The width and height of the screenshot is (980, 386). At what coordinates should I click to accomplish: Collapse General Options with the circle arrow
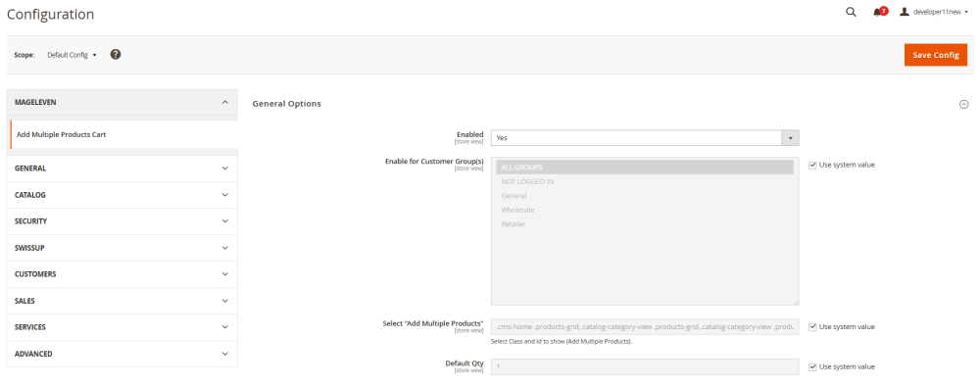tap(963, 104)
